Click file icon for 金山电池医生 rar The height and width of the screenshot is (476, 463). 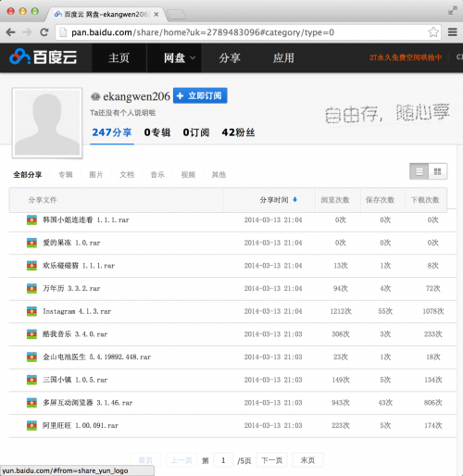point(31,357)
